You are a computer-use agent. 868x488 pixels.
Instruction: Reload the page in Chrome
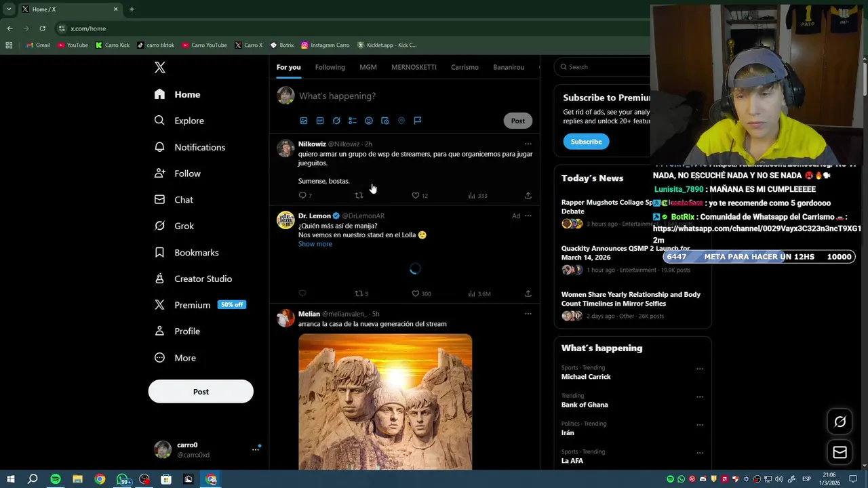[x=42, y=28]
